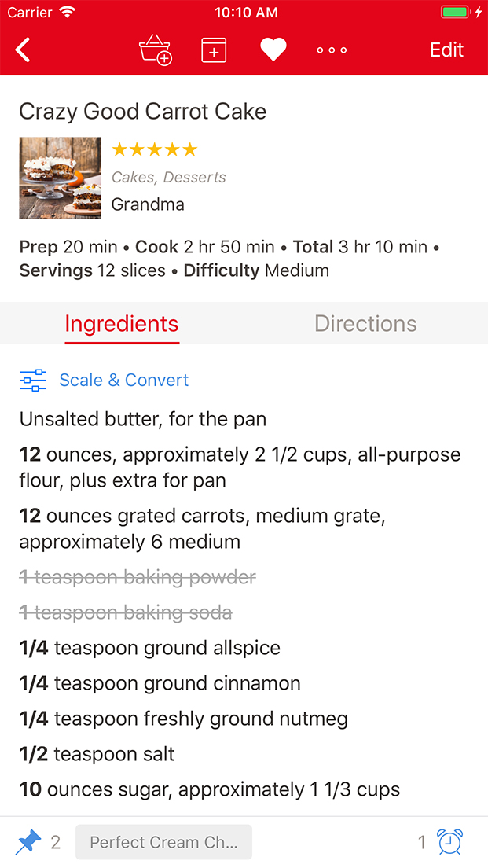Cross off the ground allspice ingredient
Viewport: 488px width, 868px height.
149,648
